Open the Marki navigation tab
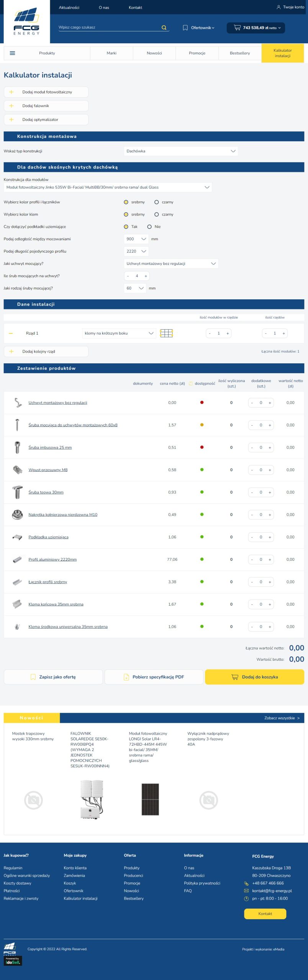This screenshot has width=308, height=980. point(111,53)
